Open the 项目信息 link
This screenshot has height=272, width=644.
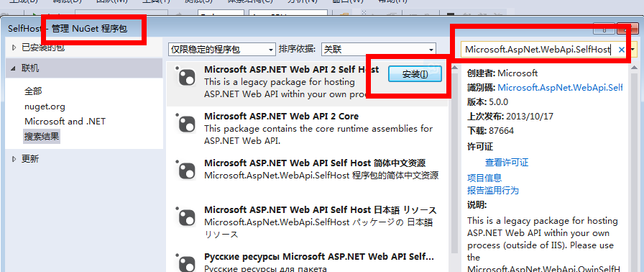tap(484, 178)
